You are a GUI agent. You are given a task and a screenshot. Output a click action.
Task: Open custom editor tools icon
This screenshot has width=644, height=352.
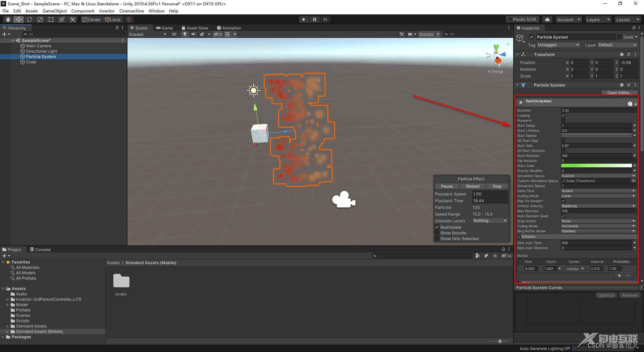72,19
